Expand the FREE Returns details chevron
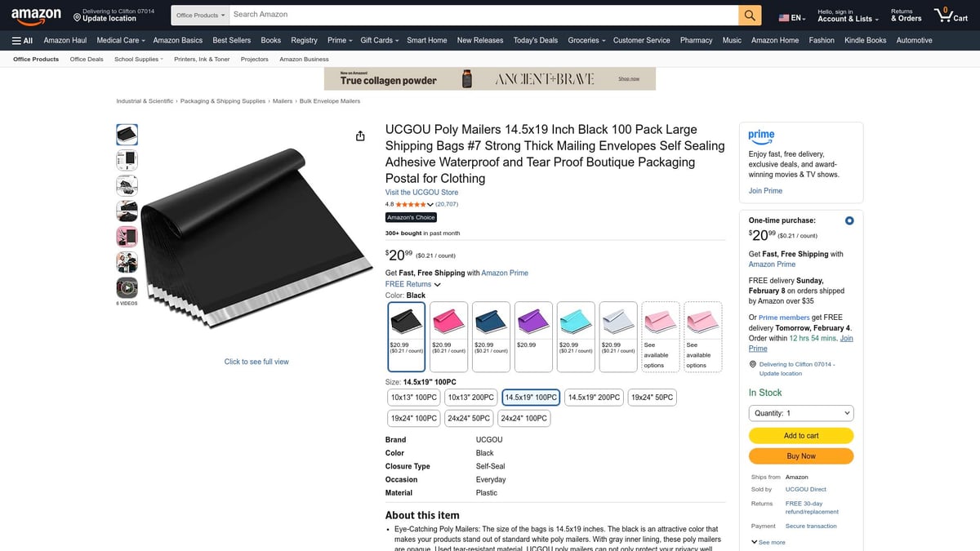 pyautogui.click(x=438, y=284)
